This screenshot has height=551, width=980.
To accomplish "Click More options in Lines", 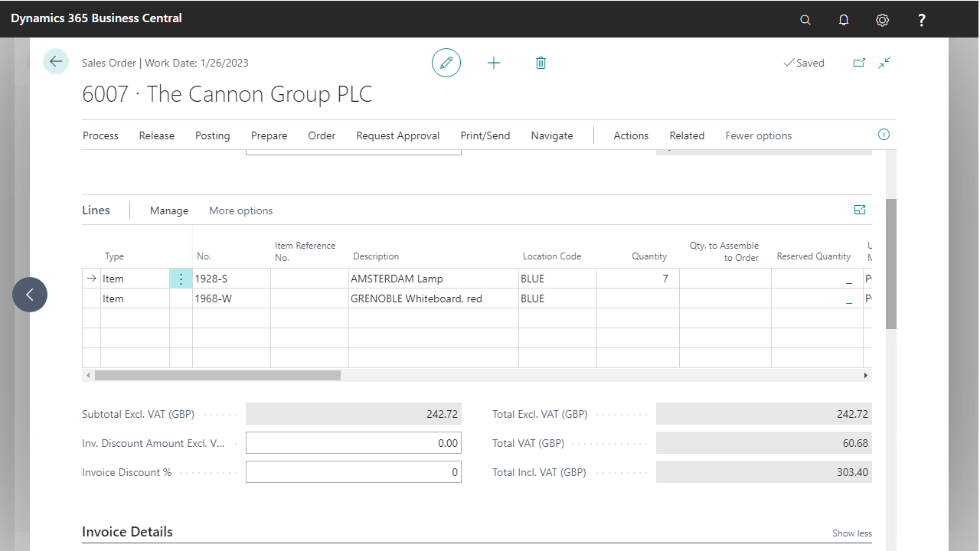I will point(241,210).
